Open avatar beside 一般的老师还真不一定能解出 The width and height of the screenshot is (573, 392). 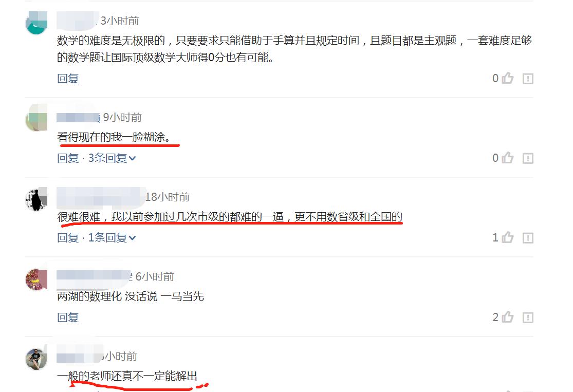tap(36, 359)
